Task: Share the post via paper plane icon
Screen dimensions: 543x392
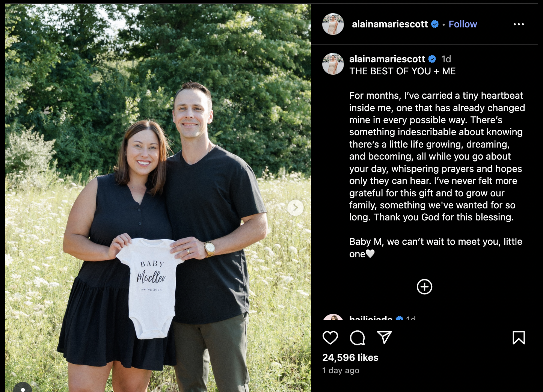Action: click(384, 338)
